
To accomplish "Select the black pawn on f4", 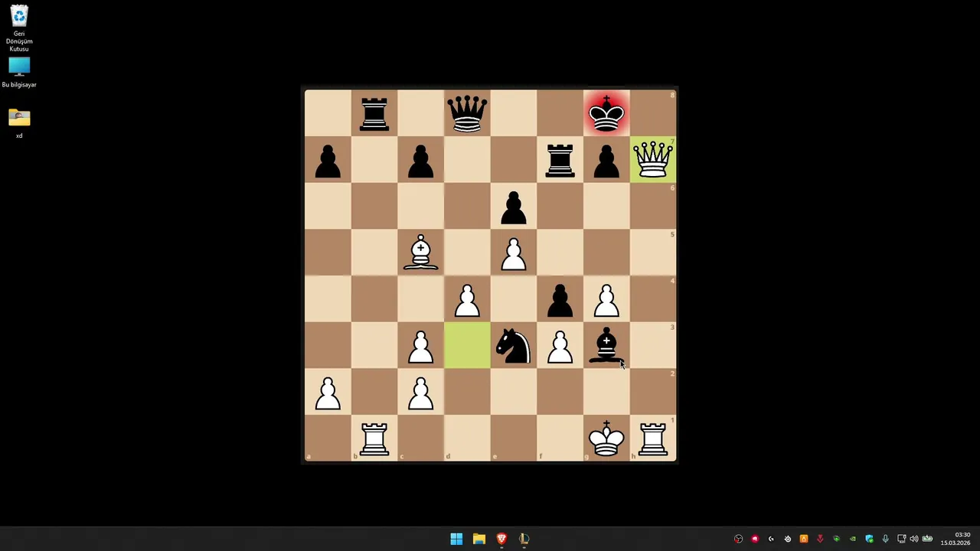I will pos(560,299).
